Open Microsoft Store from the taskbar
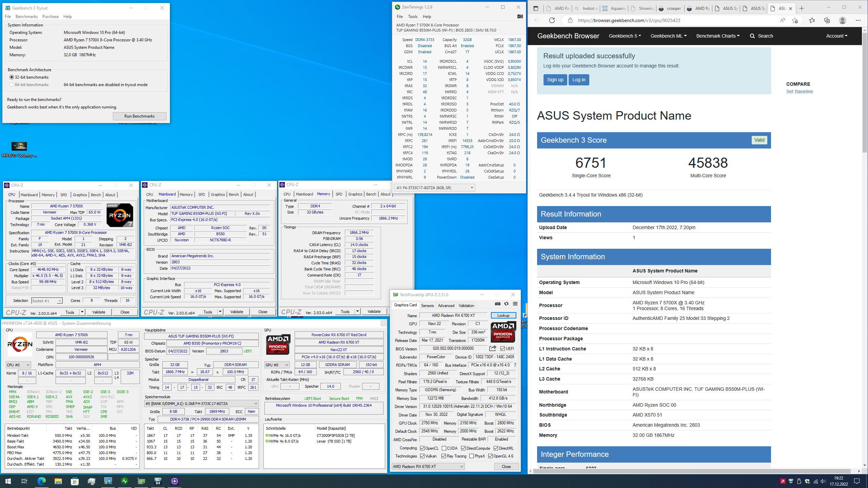The image size is (868, 488). (x=75, y=481)
